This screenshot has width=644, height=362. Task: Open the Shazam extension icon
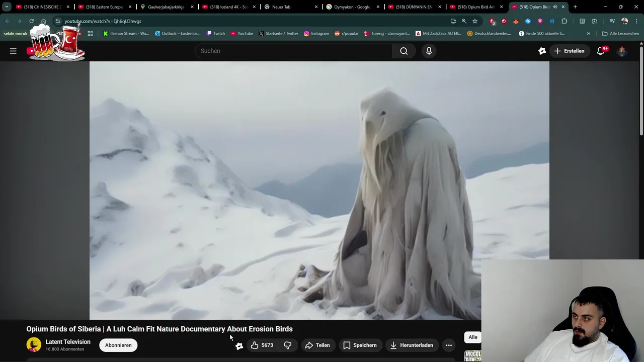point(528,21)
